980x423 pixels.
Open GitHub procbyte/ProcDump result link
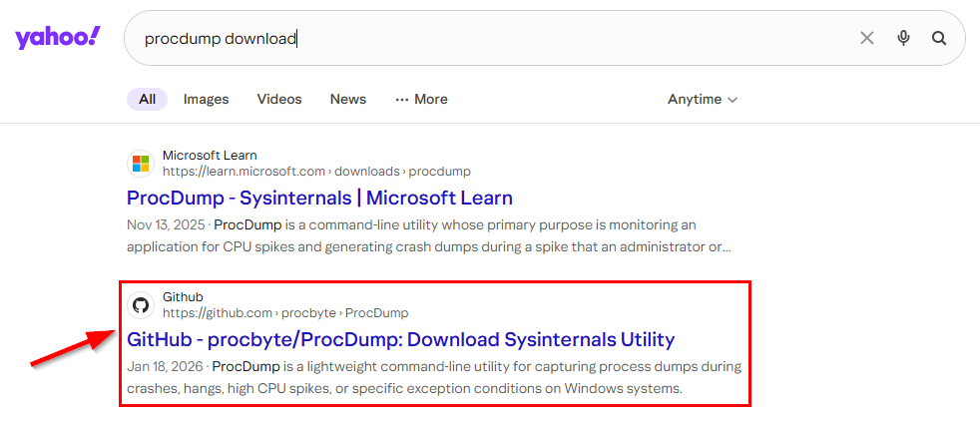(400, 339)
